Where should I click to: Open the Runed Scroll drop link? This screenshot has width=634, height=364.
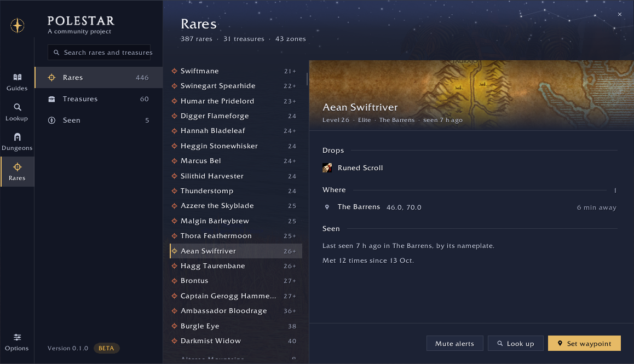[x=360, y=168]
